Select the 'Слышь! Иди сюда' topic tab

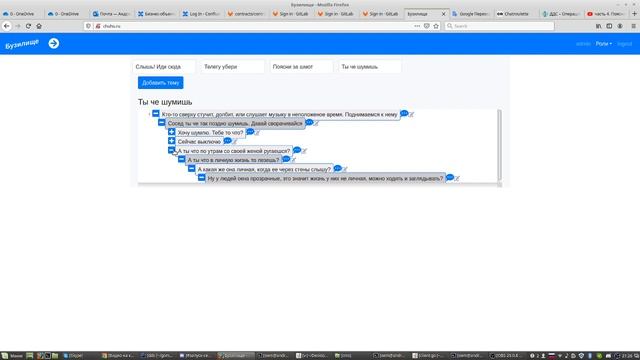(163, 67)
